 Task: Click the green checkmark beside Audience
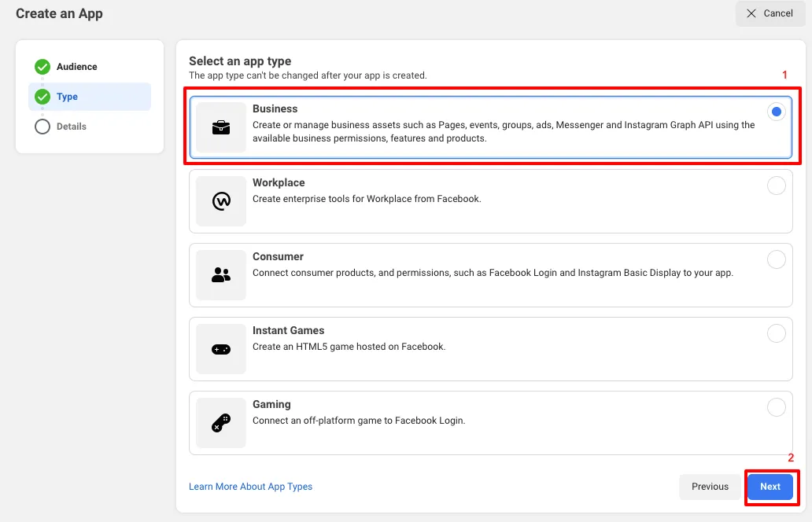pos(42,67)
